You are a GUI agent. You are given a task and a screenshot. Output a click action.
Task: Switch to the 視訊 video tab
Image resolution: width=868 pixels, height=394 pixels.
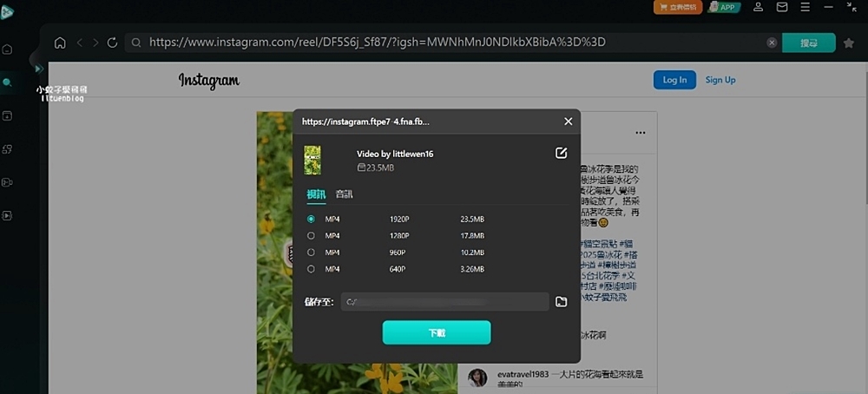(x=316, y=194)
